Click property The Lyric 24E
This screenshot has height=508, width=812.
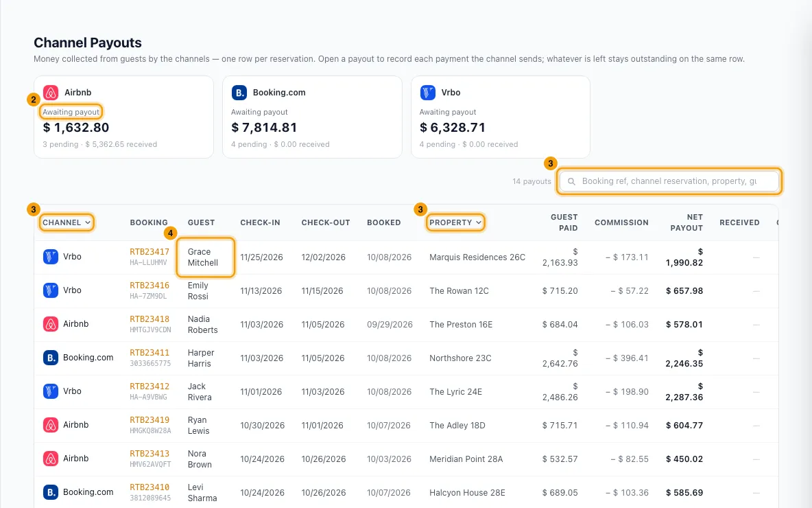[x=455, y=392]
